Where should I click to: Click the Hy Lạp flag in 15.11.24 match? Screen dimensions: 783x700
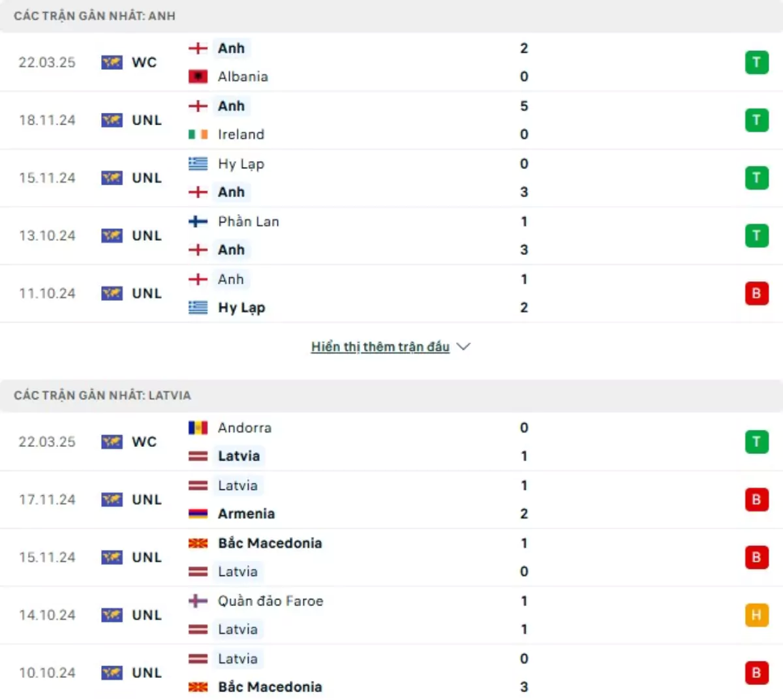point(198,164)
